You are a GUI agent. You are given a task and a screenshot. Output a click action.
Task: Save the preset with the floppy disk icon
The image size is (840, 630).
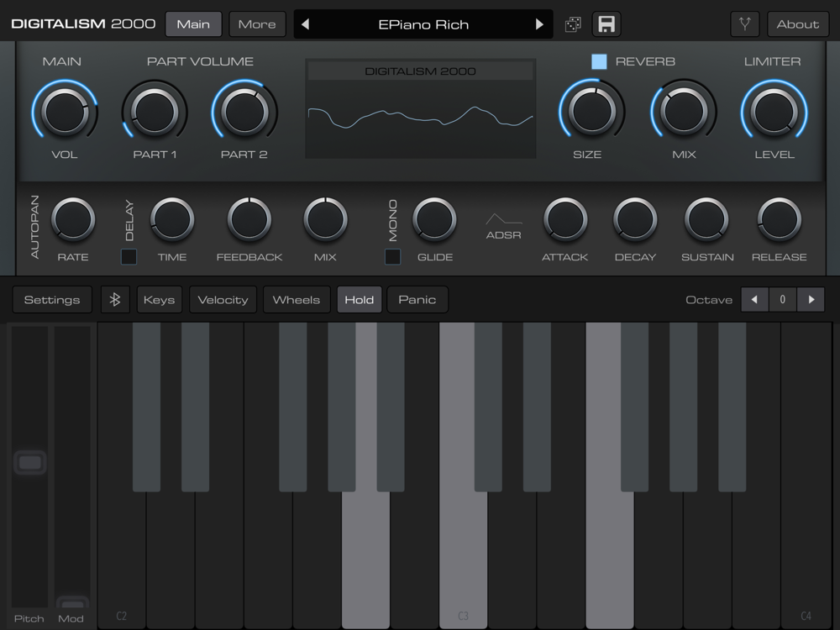[606, 24]
